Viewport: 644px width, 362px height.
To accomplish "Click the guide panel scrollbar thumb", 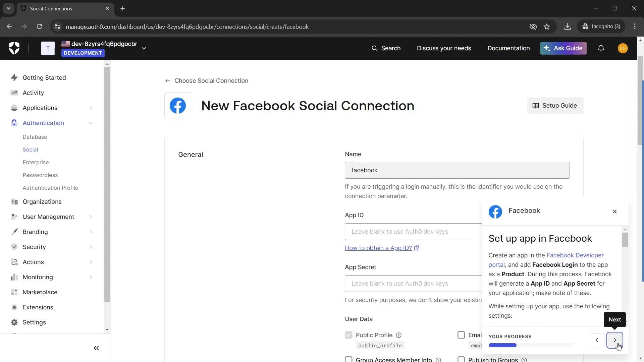I will click(x=625, y=240).
